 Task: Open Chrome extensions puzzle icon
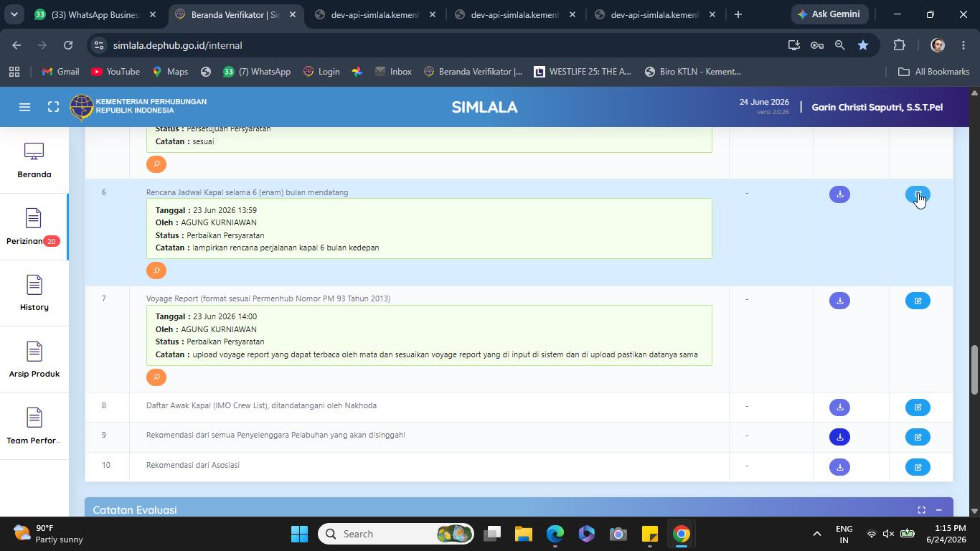(899, 45)
